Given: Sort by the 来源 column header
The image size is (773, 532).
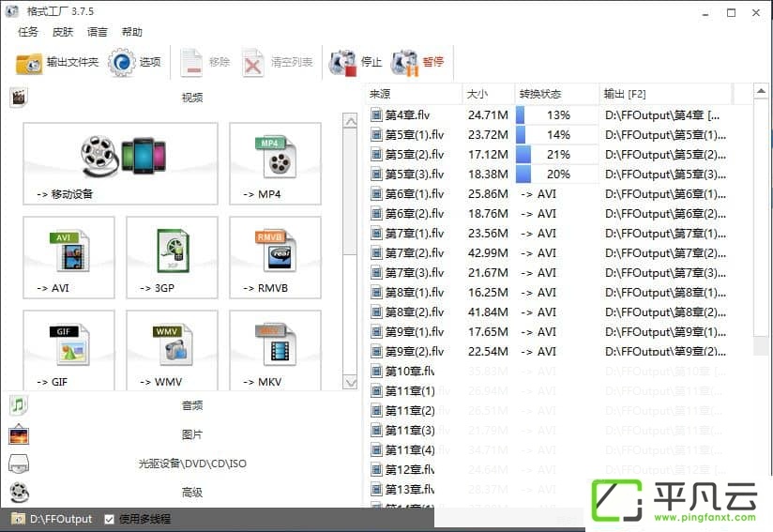Looking at the screenshot, I should tap(414, 94).
